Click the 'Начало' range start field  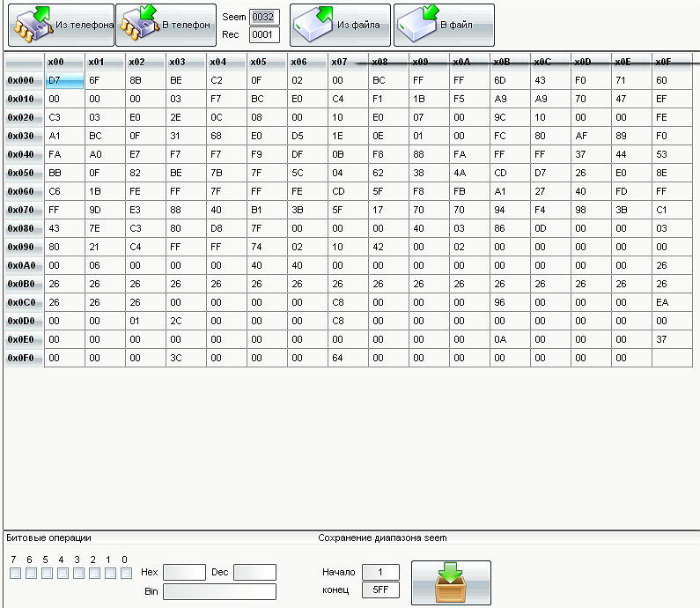[x=380, y=572]
